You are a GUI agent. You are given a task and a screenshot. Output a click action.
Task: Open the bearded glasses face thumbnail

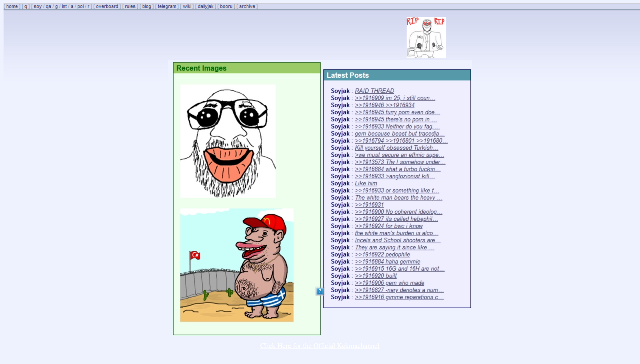(228, 141)
